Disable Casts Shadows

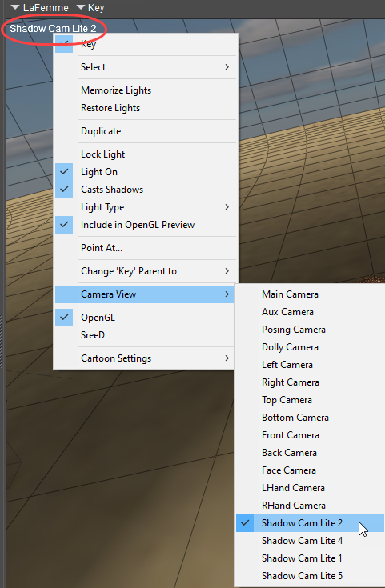point(112,190)
